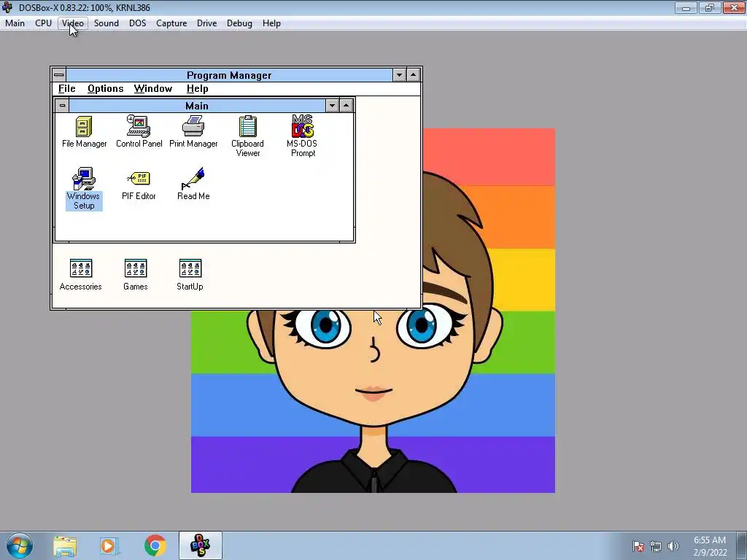
Task: Open the volume speaker tray icon
Action: point(673,546)
